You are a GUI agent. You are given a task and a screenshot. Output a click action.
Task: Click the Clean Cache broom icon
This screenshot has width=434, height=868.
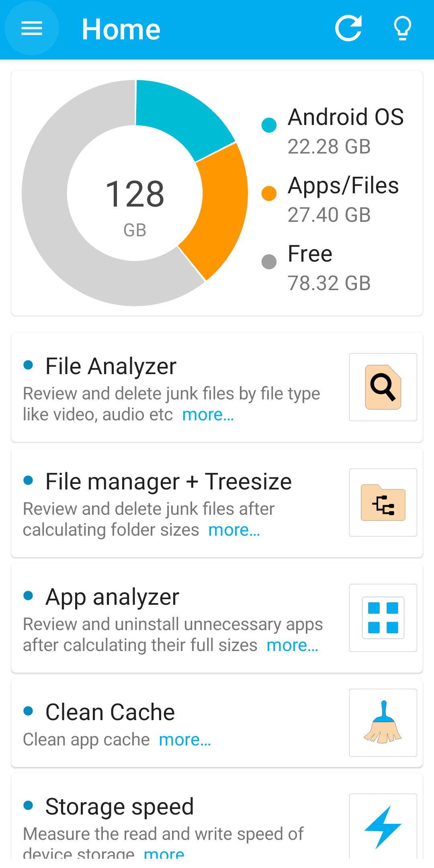tap(383, 722)
